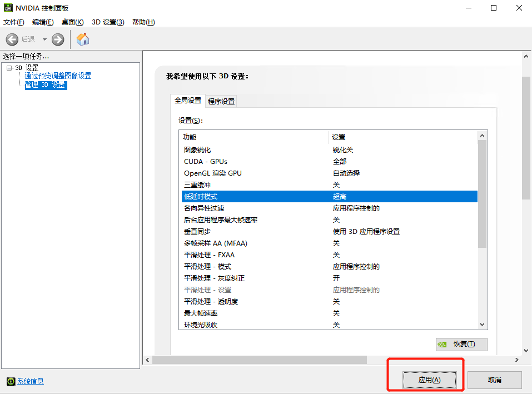Click the system information icon at bottom left
The width and height of the screenshot is (532, 394).
11,381
